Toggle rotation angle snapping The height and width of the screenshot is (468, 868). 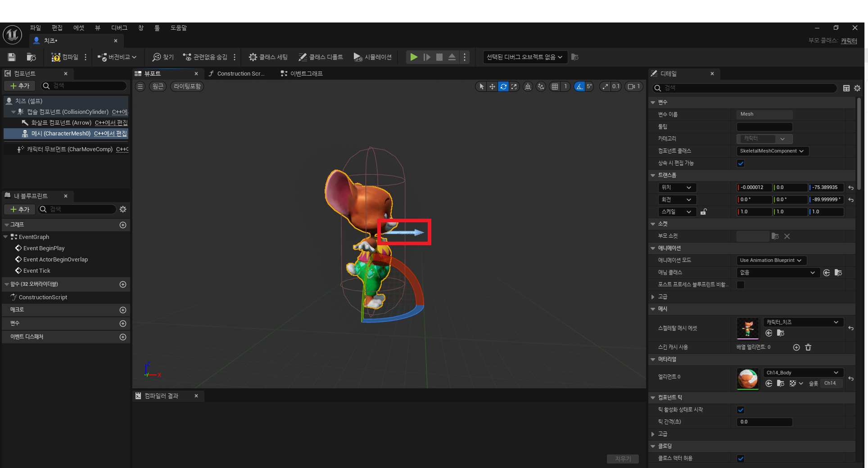[x=580, y=86]
